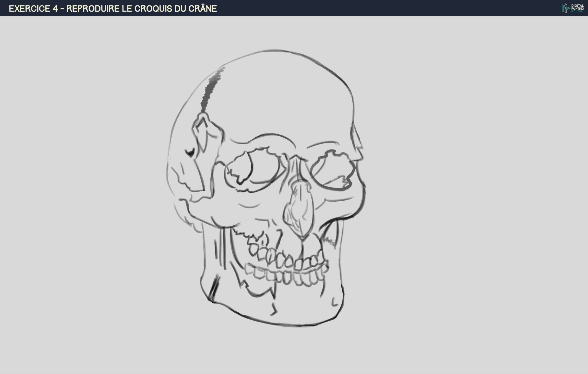Click the Digital Painting School pen logo
The image size is (588, 374).
pyautogui.click(x=567, y=8)
